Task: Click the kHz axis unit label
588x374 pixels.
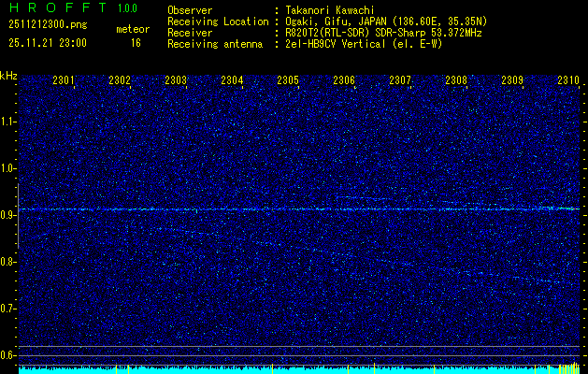Action: point(8,76)
